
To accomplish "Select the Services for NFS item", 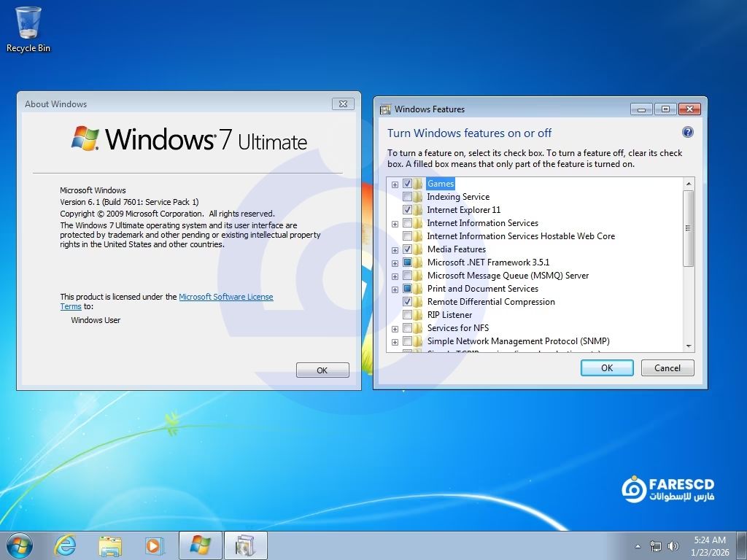I will (x=457, y=328).
